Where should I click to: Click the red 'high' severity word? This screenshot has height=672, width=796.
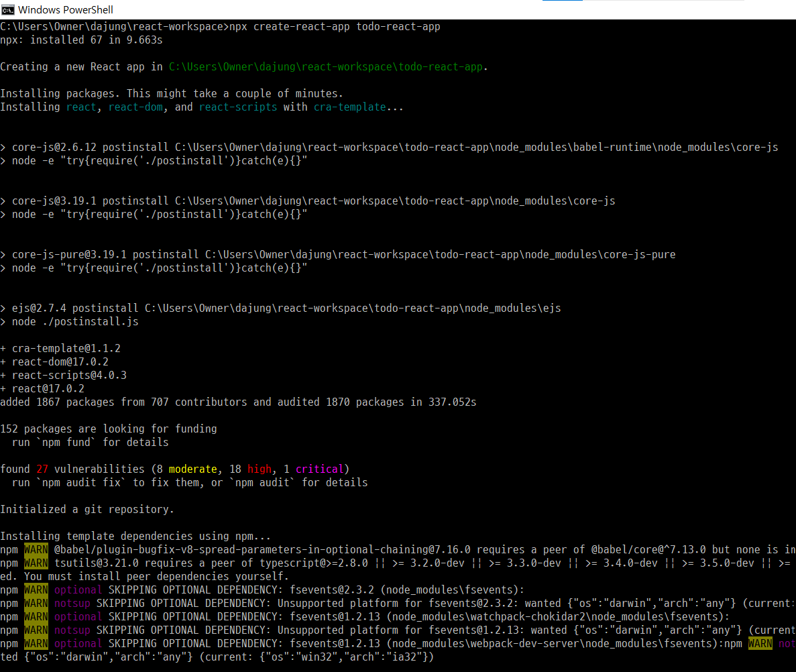coord(260,469)
